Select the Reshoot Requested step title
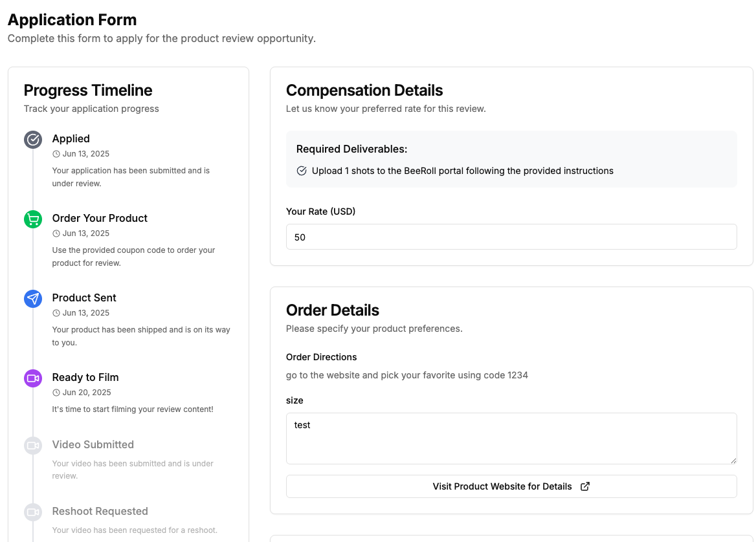Image resolution: width=756 pixels, height=542 pixels. pyautogui.click(x=100, y=511)
